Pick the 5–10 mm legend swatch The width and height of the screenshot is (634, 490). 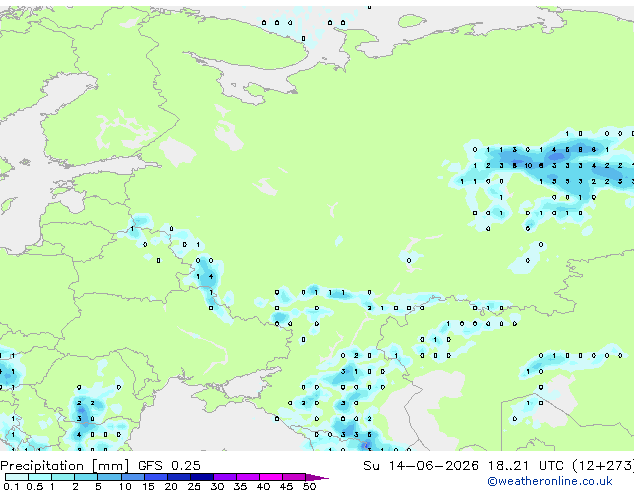(x=109, y=477)
